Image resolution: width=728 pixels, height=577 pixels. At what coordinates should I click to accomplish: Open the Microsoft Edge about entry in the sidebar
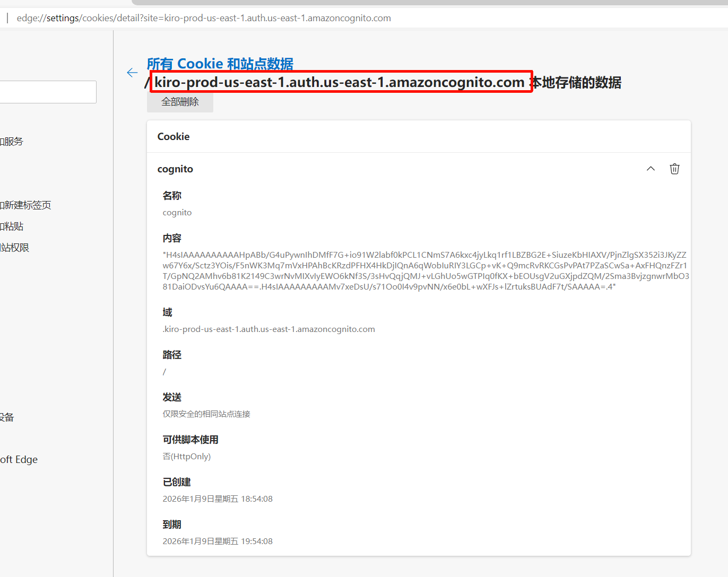click(19, 460)
